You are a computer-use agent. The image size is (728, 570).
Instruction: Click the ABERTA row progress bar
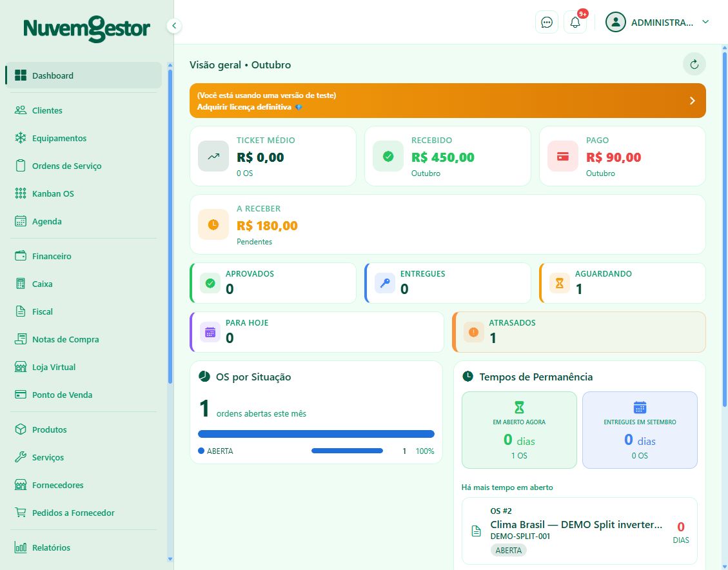348,451
